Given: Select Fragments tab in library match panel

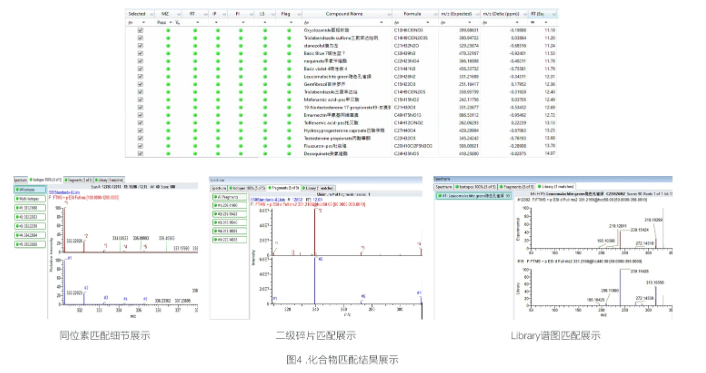Looking at the screenshot, I should (516, 186).
